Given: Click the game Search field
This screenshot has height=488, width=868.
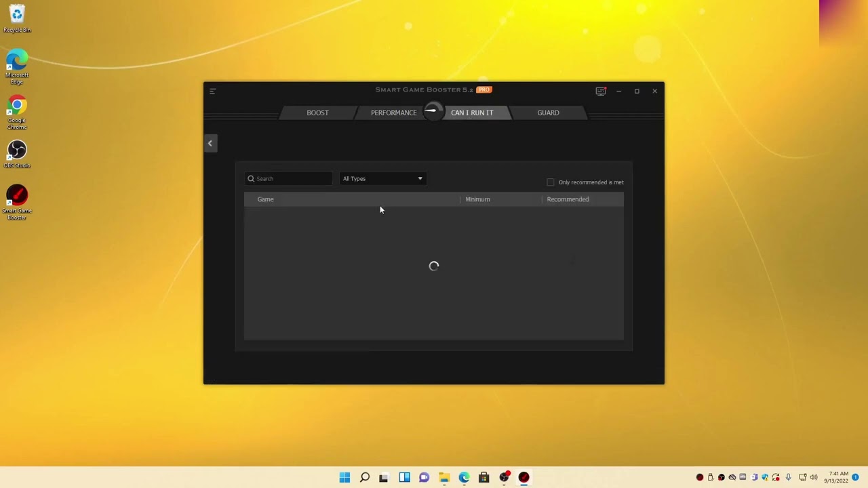Looking at the screenshot, I should [x=289, y=179].
